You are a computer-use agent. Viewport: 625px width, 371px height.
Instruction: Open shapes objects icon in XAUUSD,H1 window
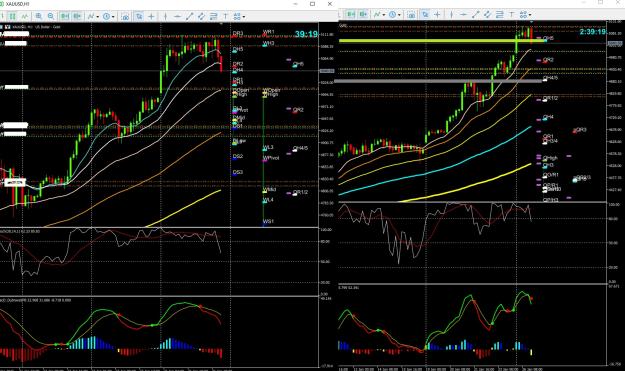[x=237, y=16]
